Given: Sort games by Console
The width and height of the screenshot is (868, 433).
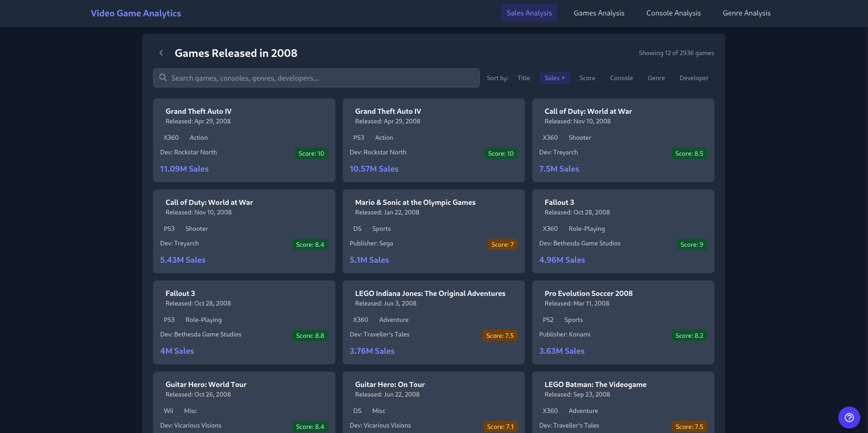Looking at the screenshot, I should [x=621, y=78].
